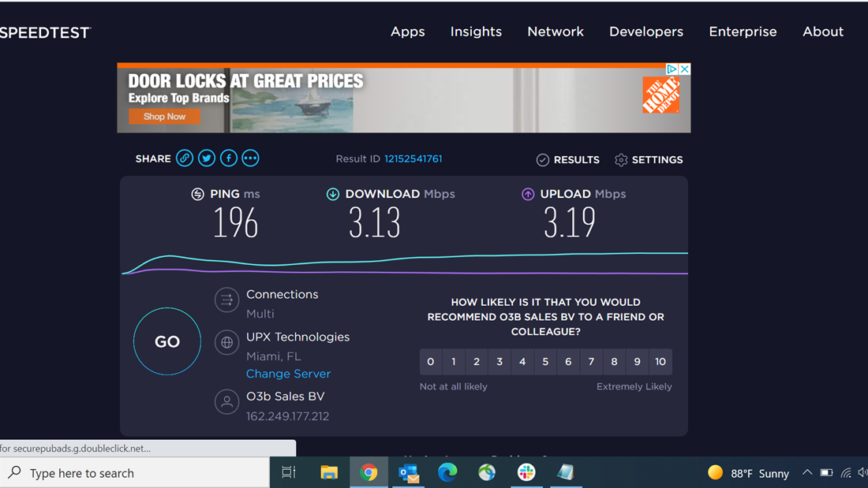Open Outlook from the taskbar
868x488 pixels.
point(408,472)
